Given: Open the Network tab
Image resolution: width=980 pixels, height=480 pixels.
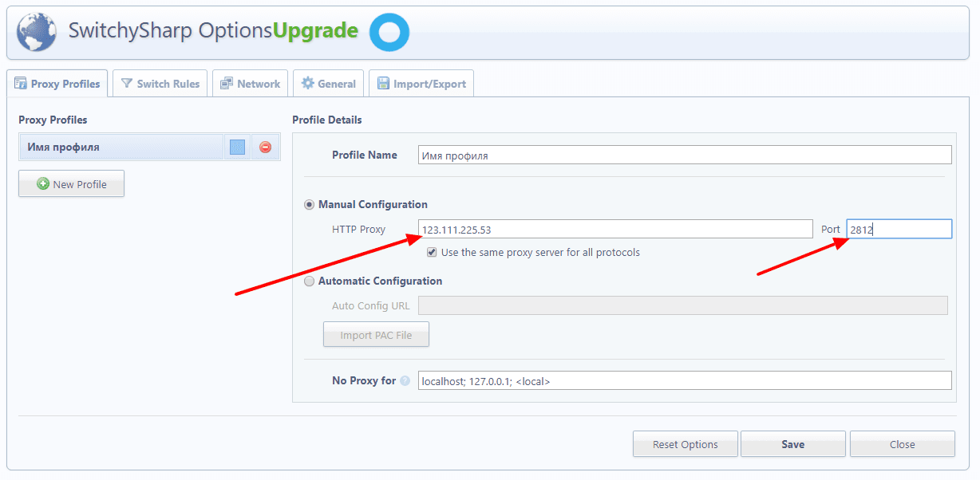Looking at the screenshot, I should 250,84.
